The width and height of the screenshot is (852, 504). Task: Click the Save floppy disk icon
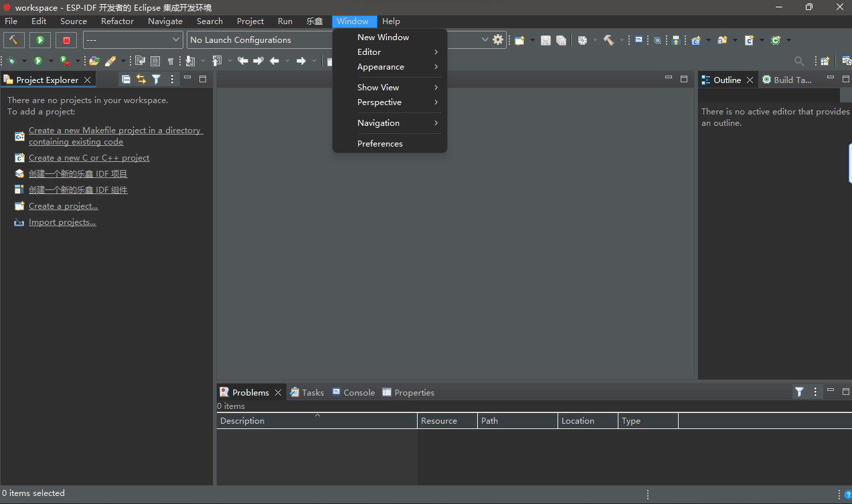[545, 40]
